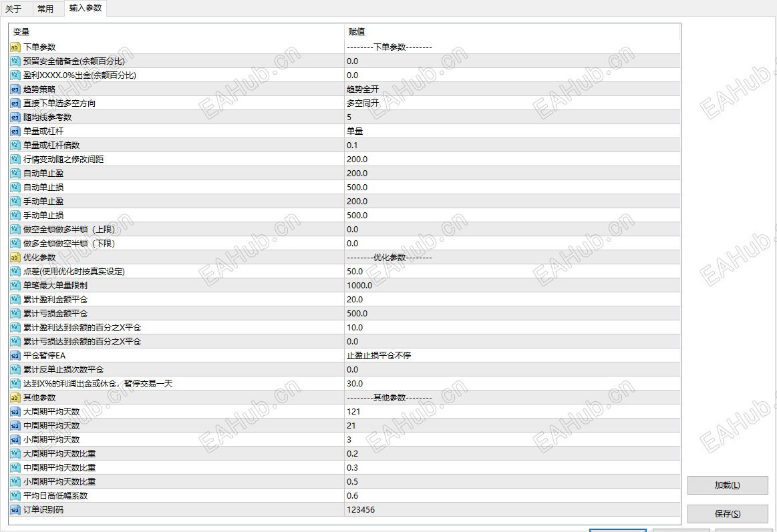Image resolution: width=777 pixels, height=532 pixels.
Task: Open the 多空同开 direction dropdown
Action: click(512, 103)
